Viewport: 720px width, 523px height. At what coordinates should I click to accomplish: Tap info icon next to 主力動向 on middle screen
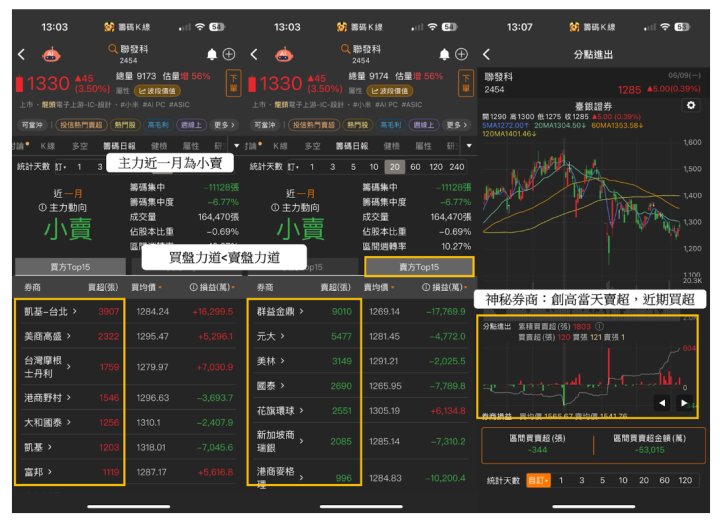click(275, 208)
